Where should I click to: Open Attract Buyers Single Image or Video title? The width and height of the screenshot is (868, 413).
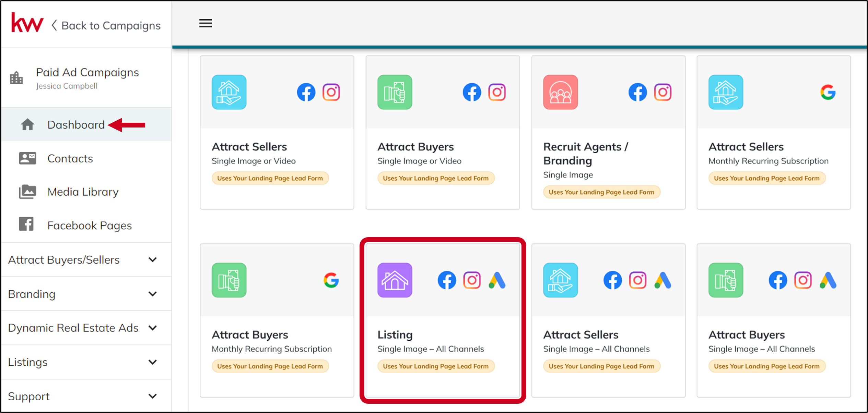(x=415, y=147)
